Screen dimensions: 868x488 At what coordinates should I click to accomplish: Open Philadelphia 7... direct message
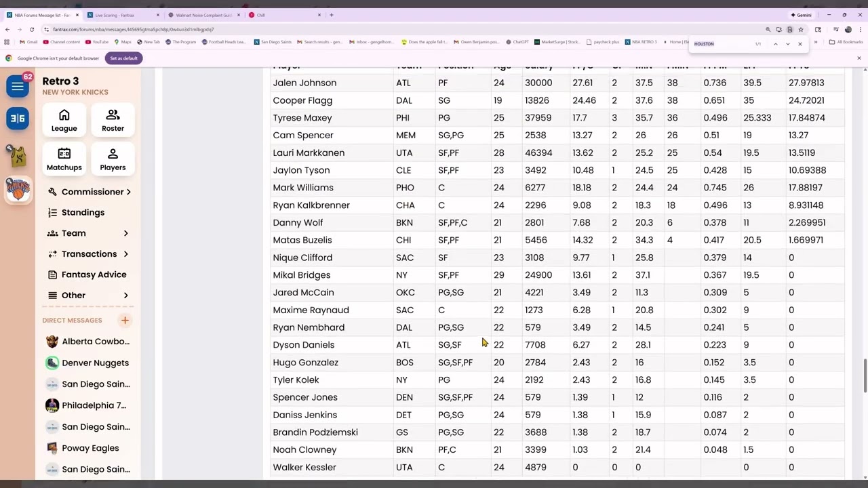pyautogui.click(x=88, y=405)
